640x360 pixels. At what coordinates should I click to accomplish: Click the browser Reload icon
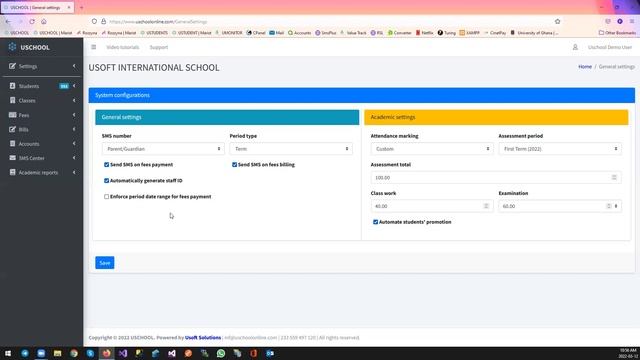32,21
